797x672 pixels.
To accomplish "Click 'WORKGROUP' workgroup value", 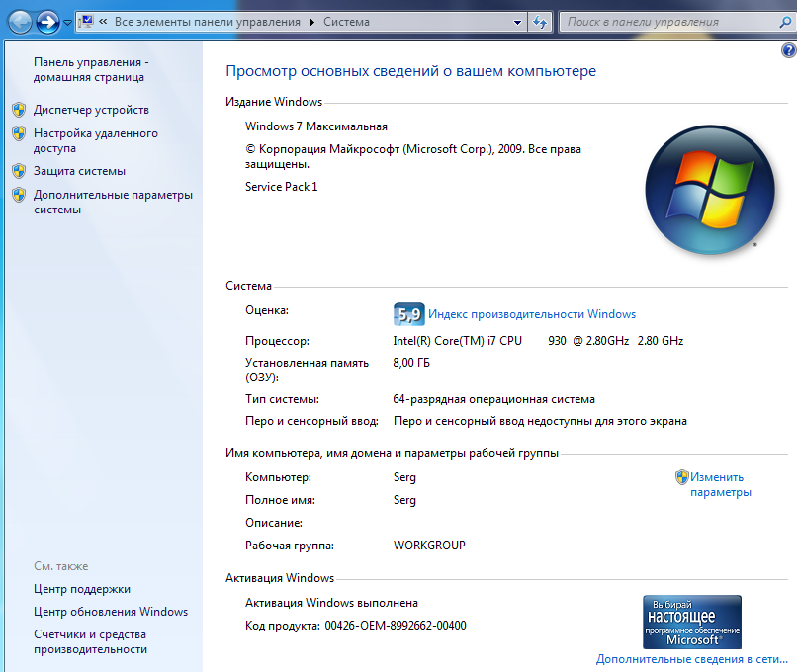I will 429,546.
